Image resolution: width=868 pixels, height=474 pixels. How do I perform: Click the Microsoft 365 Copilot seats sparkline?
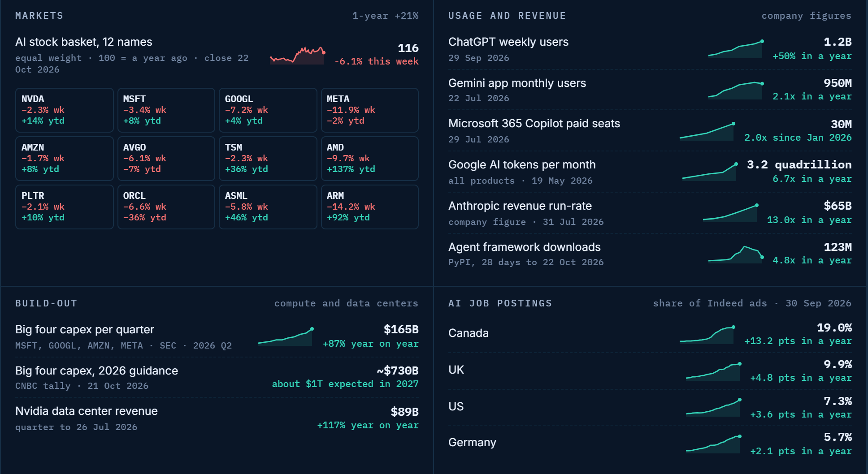[707, 131]
